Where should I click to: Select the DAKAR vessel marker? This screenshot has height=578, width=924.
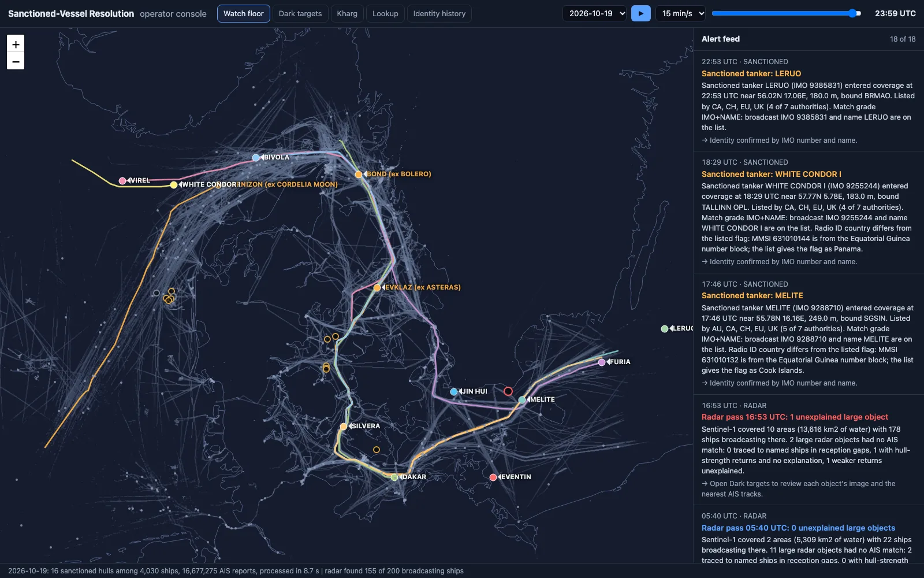pos(394,477)
